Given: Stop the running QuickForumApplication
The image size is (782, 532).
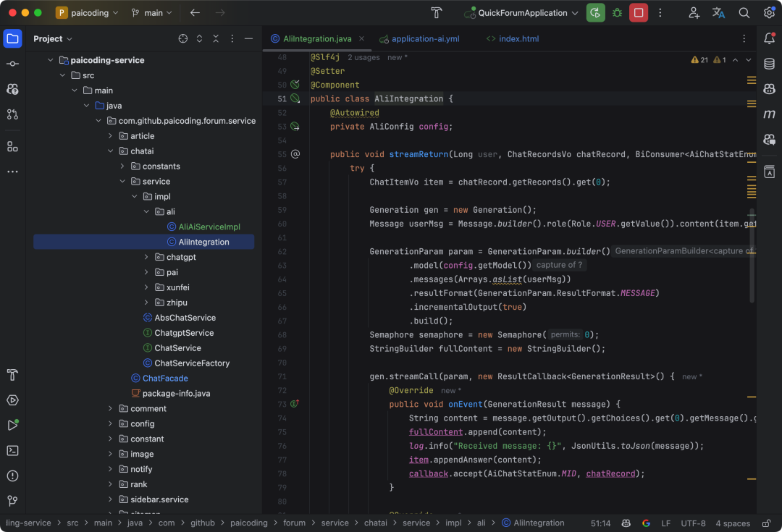Looking at the screenshot, I should coord(639,13).
